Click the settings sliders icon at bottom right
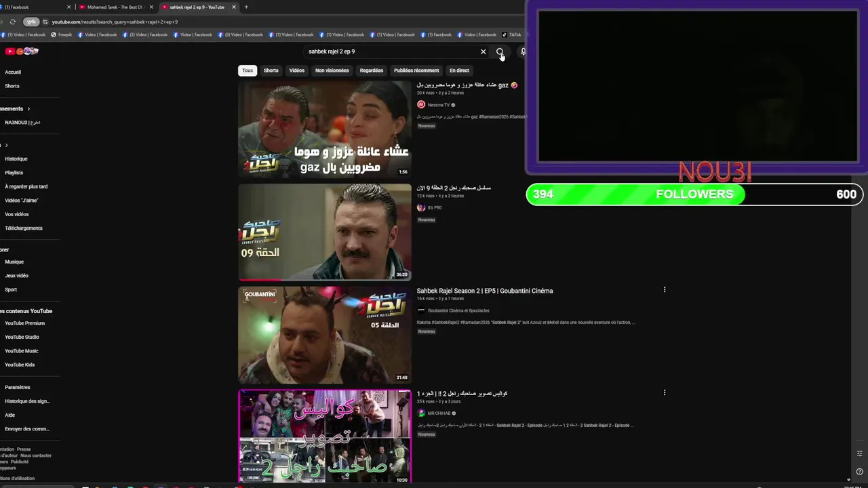The image size is (868, 488). pyautogui.click(x=859, y=453)
